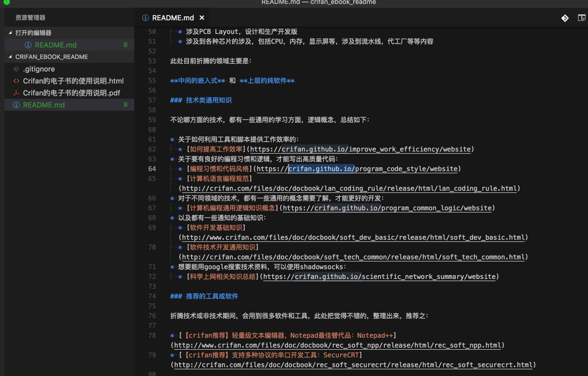Click the link text 计算机语言编程规范

(219, 179)
